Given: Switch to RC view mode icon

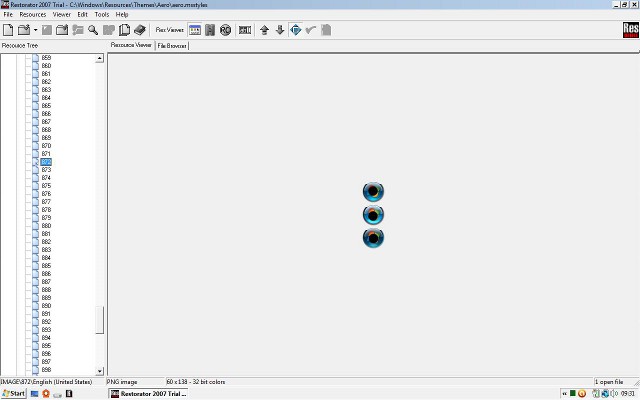Looking at the screenshot, I should (225, 30).
